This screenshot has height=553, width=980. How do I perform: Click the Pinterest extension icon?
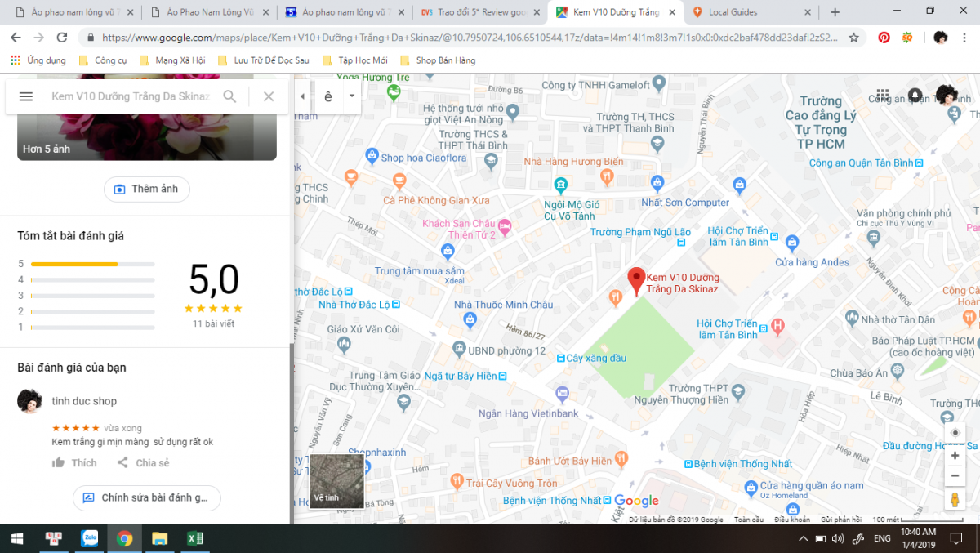pyautogui.click(x=884, y=38)
